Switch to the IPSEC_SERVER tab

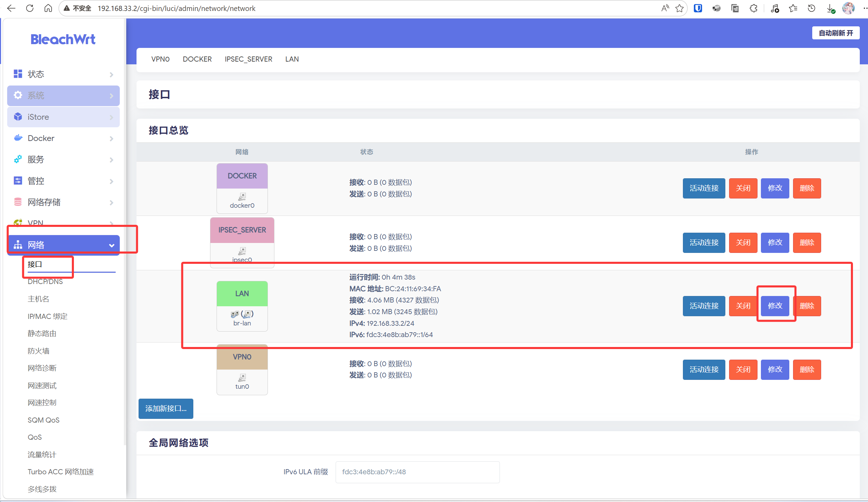coord(248,59)
